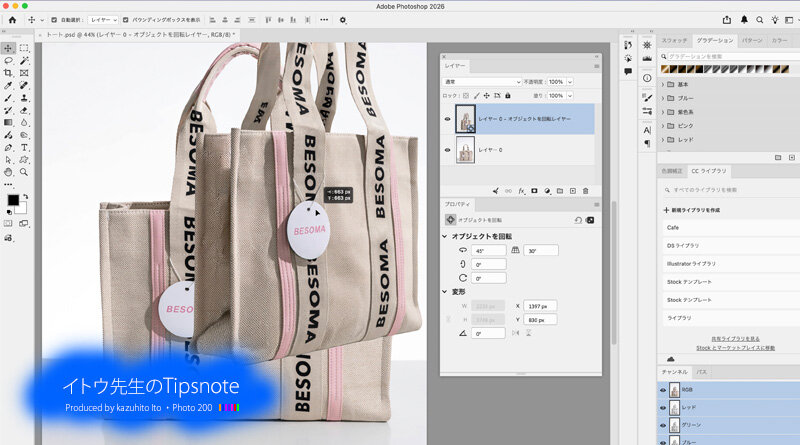800x445 pixels.
Task: Open the 不透明度 opacity dropdown arrow
Action: coord(570,82)
